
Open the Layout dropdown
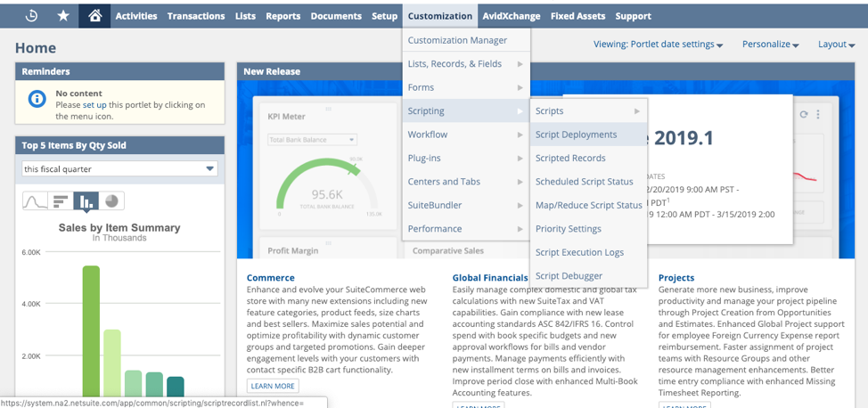(832, 45)
